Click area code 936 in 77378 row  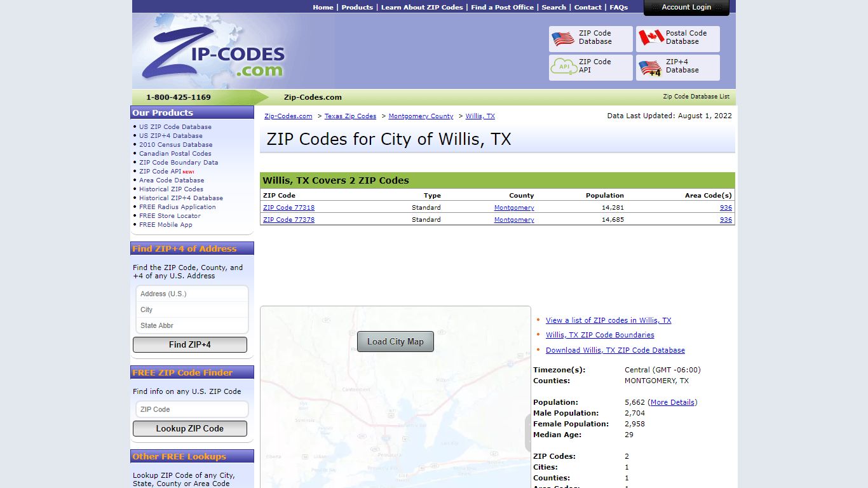pos(726,220)
